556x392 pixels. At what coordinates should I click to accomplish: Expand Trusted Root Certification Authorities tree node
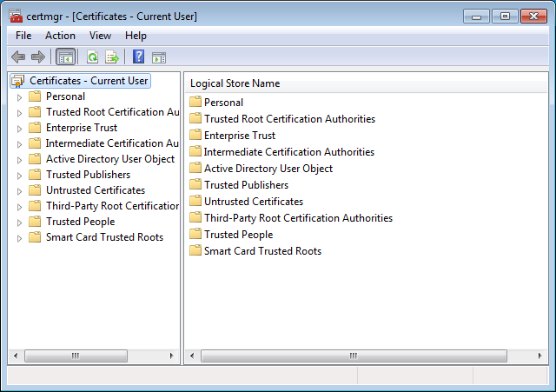click(19, 112)
